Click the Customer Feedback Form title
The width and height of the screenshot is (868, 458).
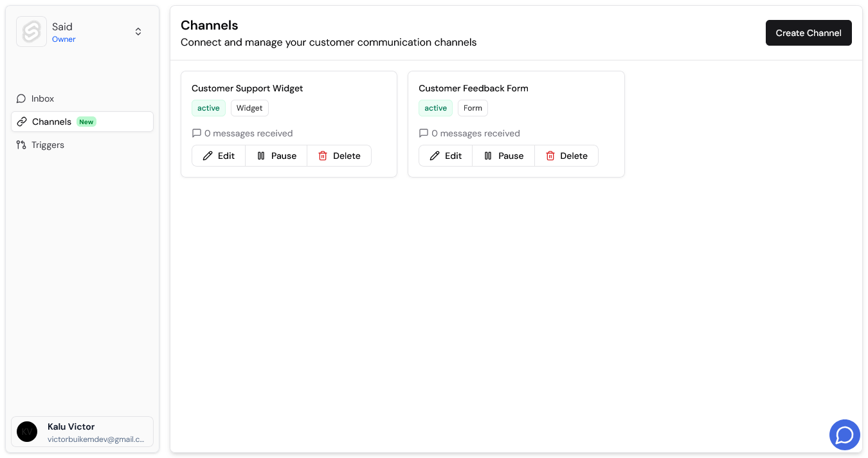473,88
